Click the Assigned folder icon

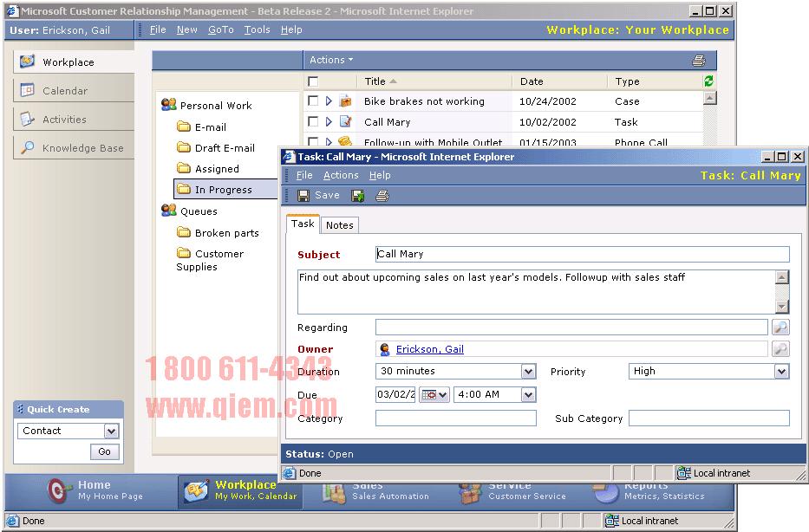(x=183, y=168)
